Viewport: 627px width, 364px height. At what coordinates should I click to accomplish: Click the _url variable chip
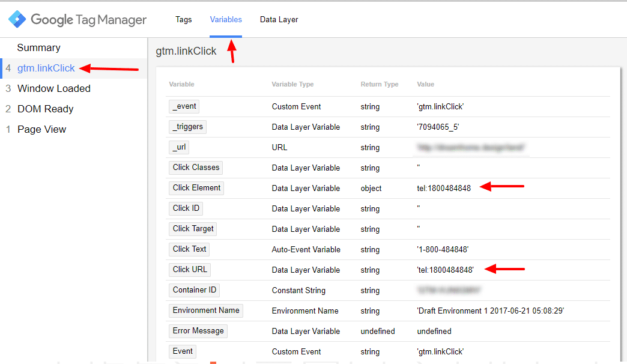click(181, 147)
